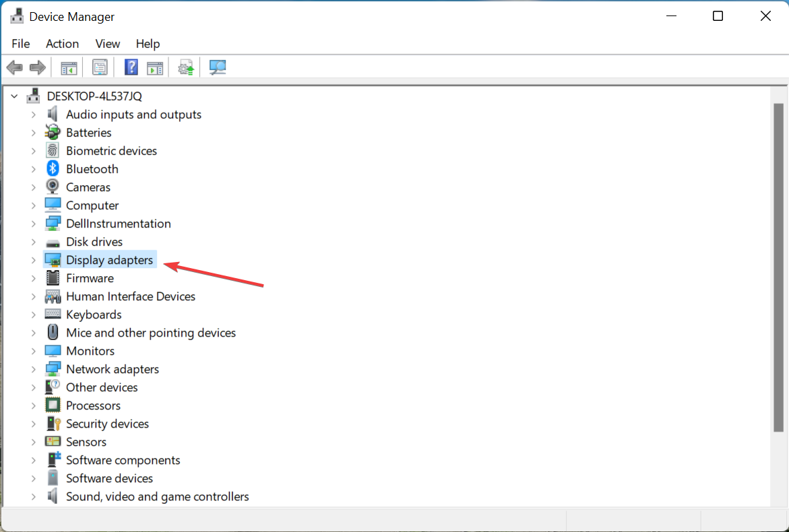Click the Keyboards category icon
The width and height of the screenshot is (789, 532).
tap(53, 314)
